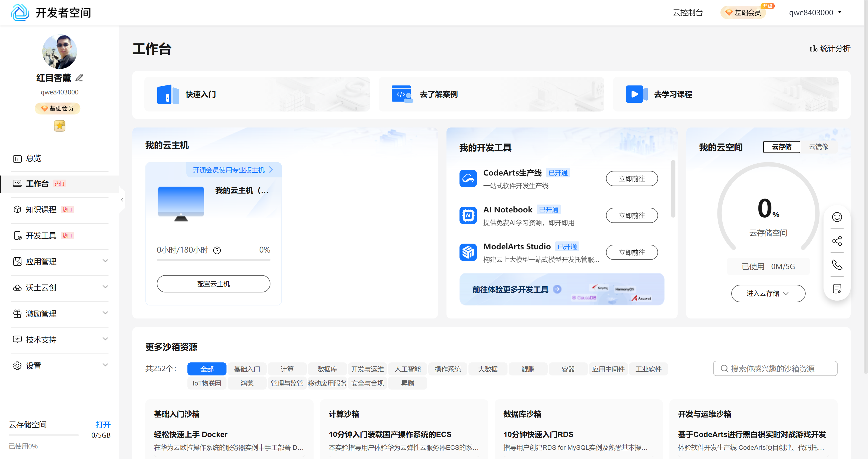Click the 配置云主机 button
This screenshot has height=459, width=868.
213,284
